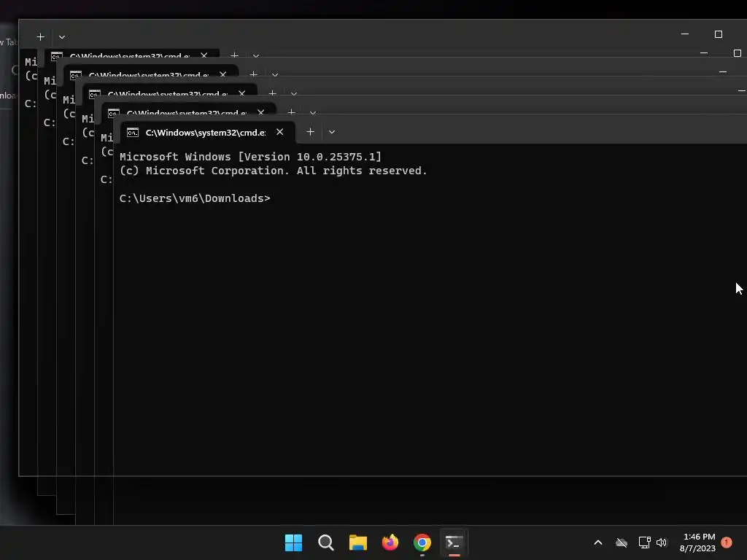Close the cmd.exe tab of the second-from-back window
This screenshot has height=560, width=747.
coord(204,55)
